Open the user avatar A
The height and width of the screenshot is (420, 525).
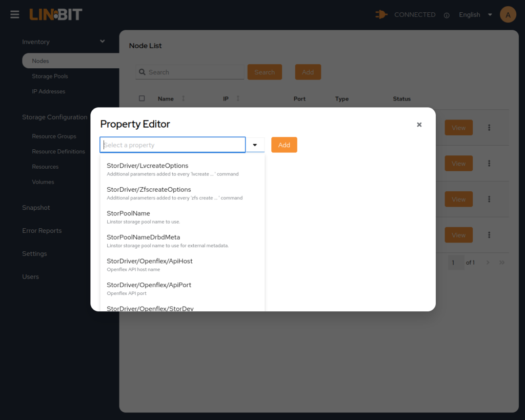coord(508,15)
